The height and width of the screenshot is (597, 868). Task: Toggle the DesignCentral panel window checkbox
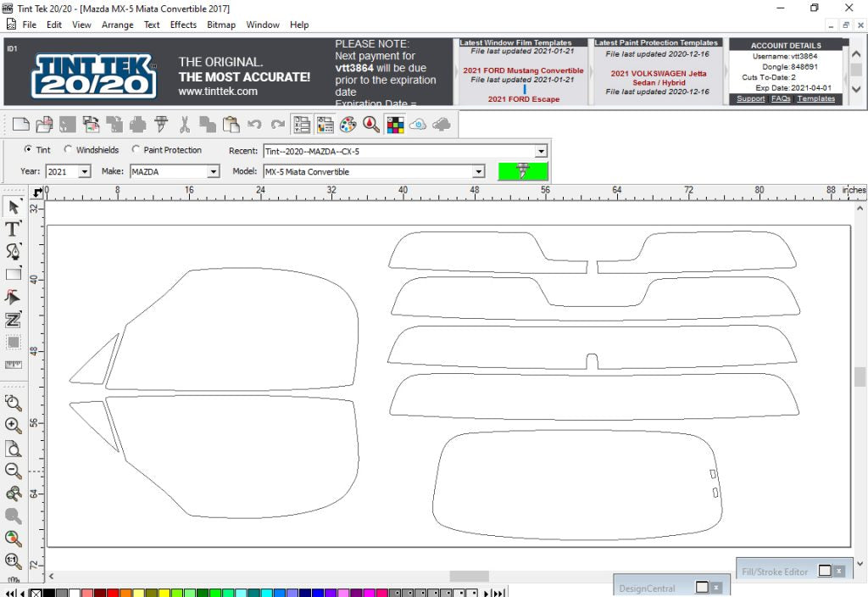click(702, 587)
